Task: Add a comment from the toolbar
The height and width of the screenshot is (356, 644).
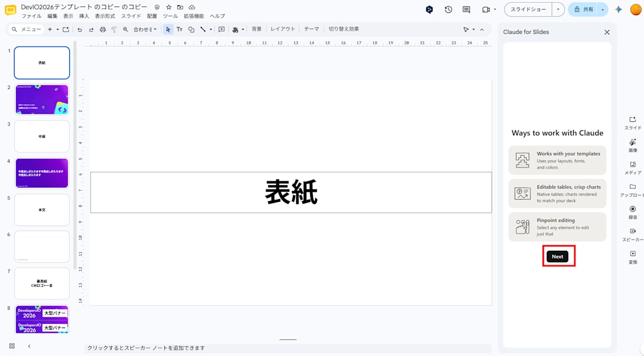Action: click(x=221, y=30)
